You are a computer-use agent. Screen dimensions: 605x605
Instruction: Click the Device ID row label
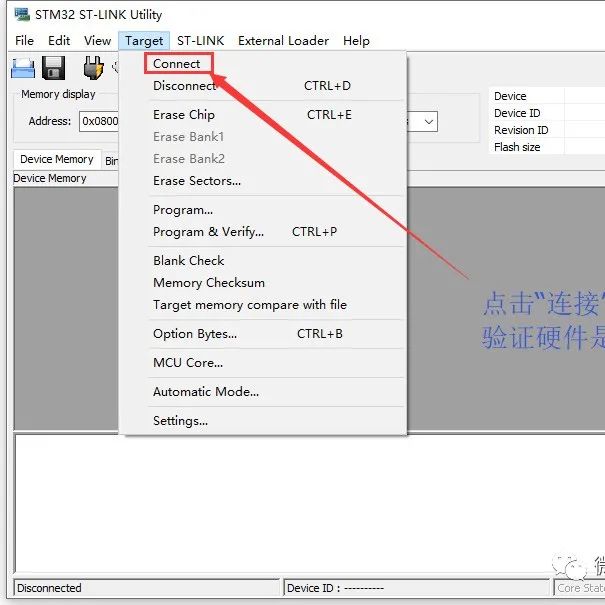(517, 113)
